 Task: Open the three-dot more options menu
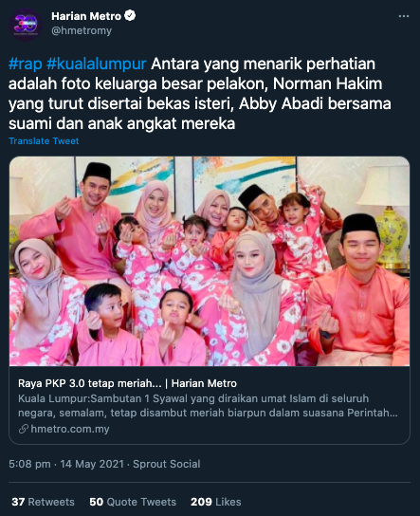[x=404, y=16]
